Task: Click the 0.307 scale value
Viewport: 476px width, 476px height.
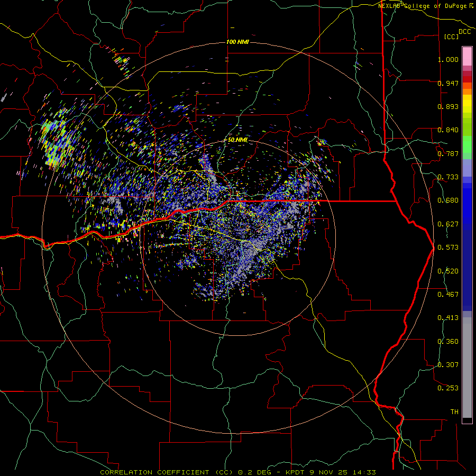Action: (448, 365)
